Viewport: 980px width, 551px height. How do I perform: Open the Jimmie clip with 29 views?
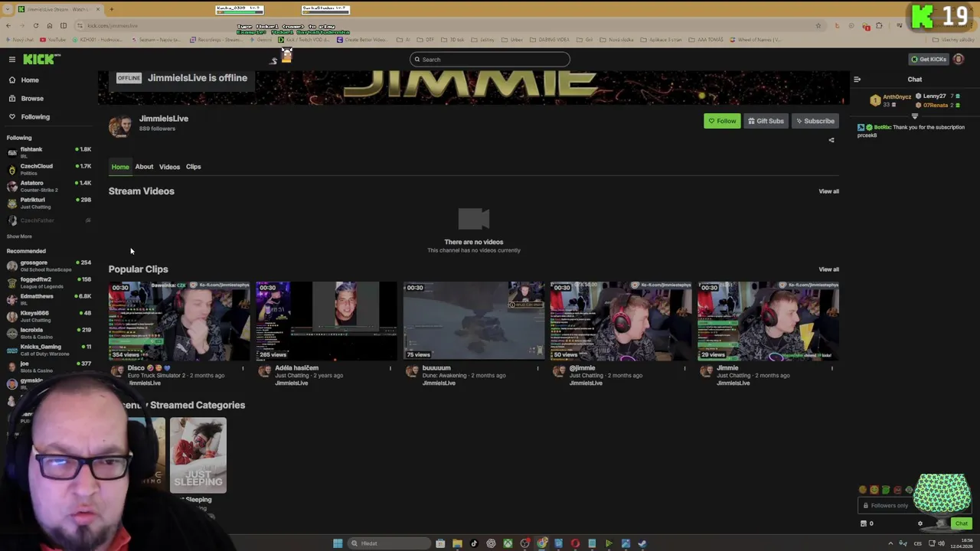(768, 321)
